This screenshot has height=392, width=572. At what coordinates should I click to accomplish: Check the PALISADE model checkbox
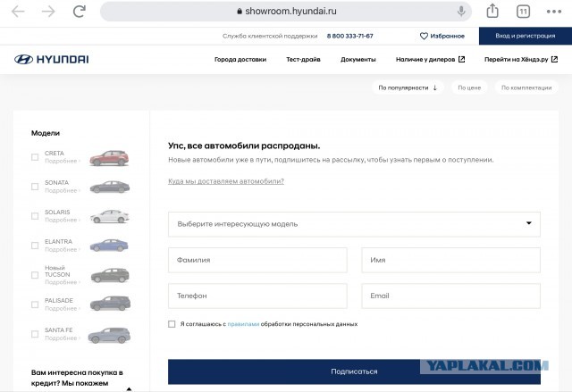pyautogui.click(x=35, y=304)
